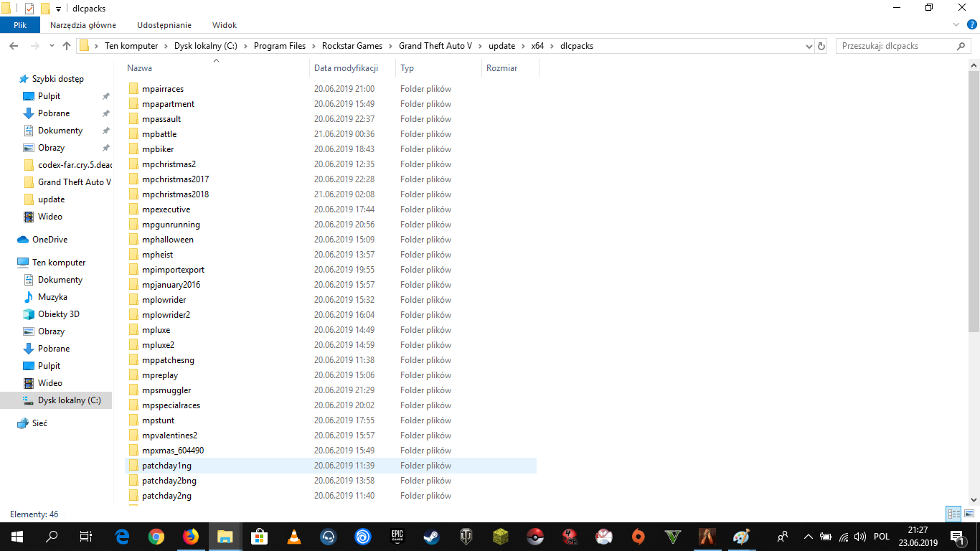Click the search magnifier icon

point(961,46)
